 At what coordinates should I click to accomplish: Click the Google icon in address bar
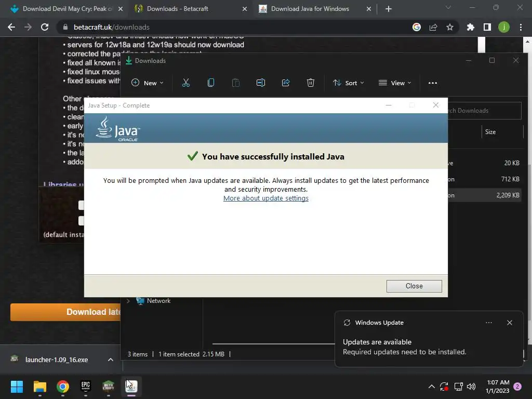pyautogui.click(x=417, y=27)
